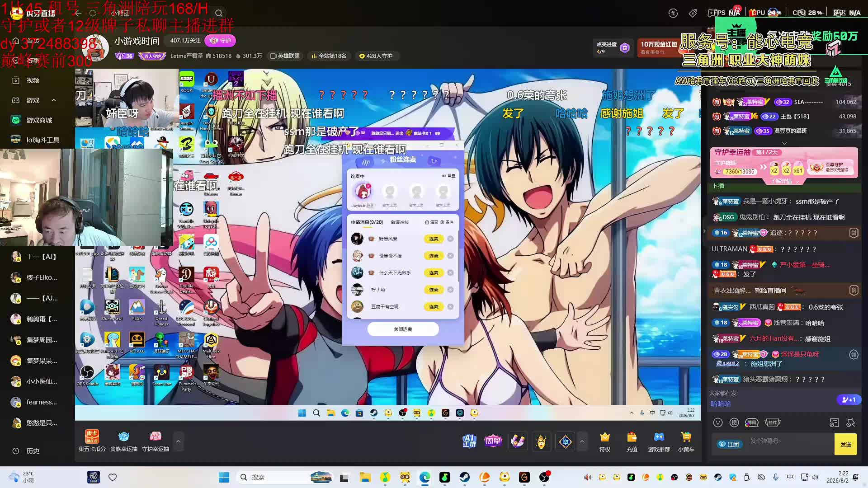Send the chat message with 发送
Viewport: 868px width, 488px height.
(845, 444)
